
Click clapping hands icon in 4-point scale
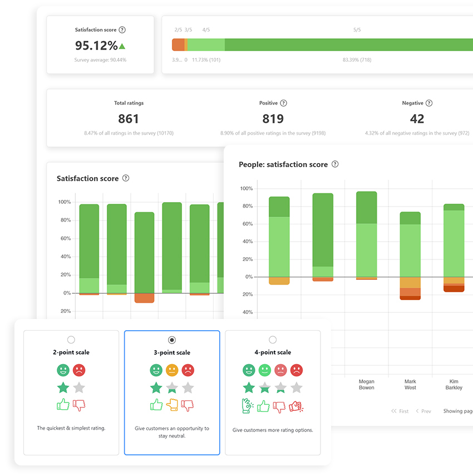point(247,406)
